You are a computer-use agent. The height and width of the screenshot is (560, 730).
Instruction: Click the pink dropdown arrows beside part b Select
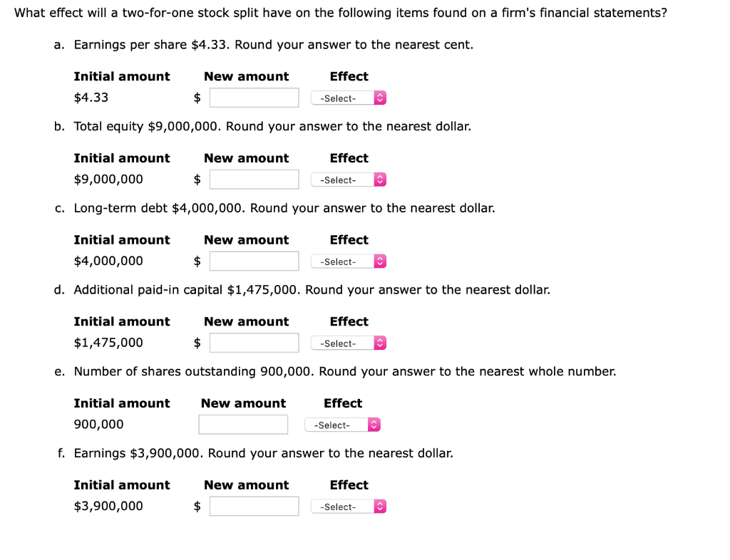pyautogui.click(x=380, y=180)
